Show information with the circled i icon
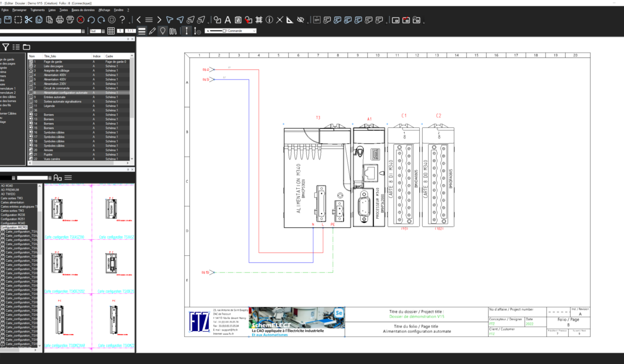This screenshot has width=624, height=364. tap(269, 20)
